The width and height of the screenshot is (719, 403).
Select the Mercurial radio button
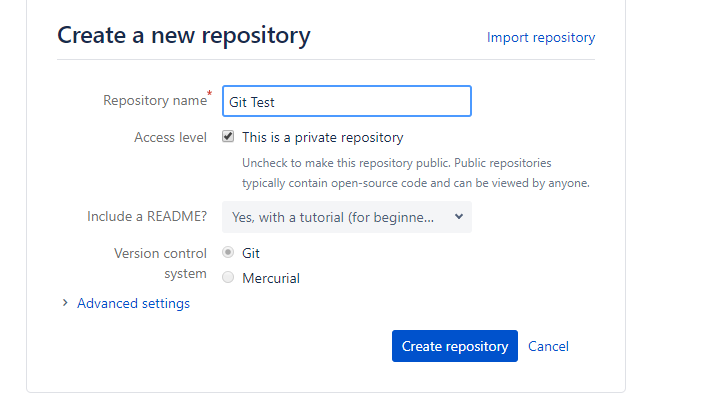pyautogui.click(x=228, y=277)
